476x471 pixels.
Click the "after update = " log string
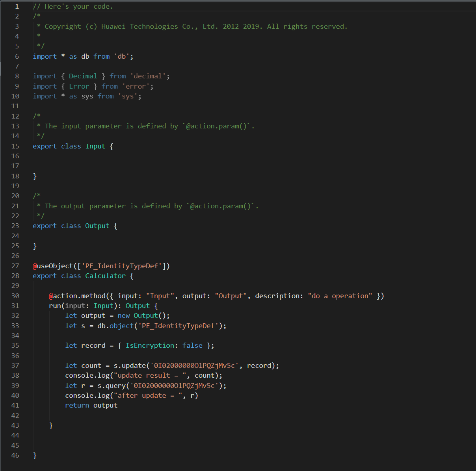pyautogui.click(x=148, y=395)
